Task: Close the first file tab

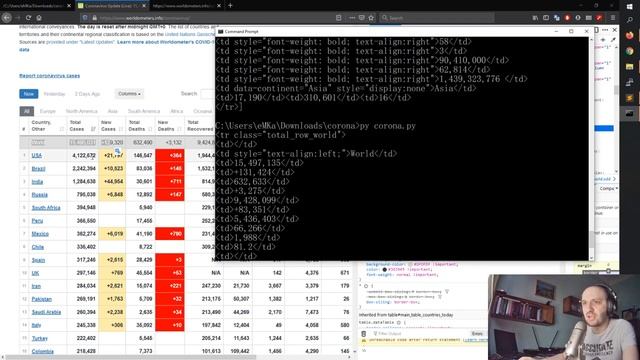Action: point(69,6)
